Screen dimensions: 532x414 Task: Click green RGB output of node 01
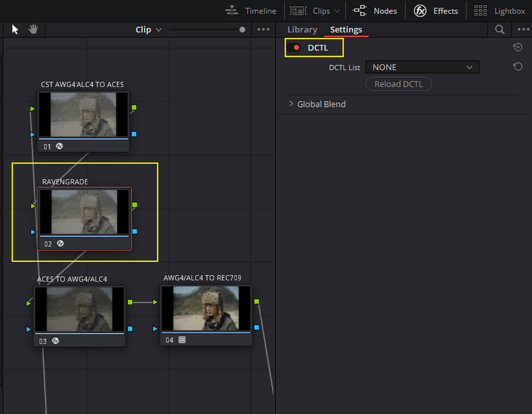click(x=134, y=108)
